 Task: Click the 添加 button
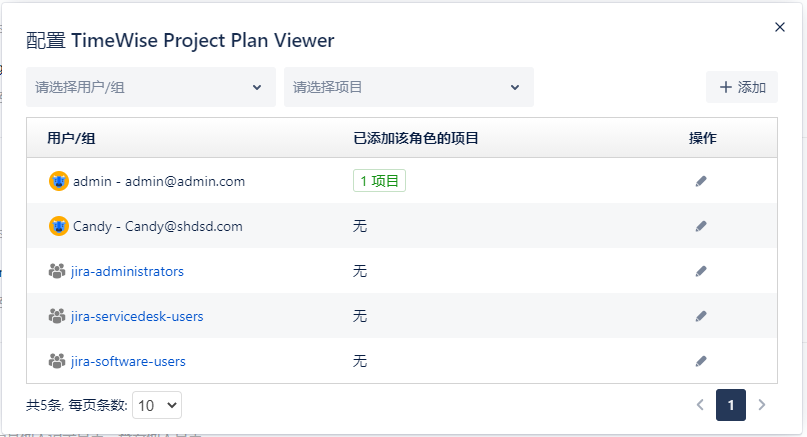click(x=742, y=87)
